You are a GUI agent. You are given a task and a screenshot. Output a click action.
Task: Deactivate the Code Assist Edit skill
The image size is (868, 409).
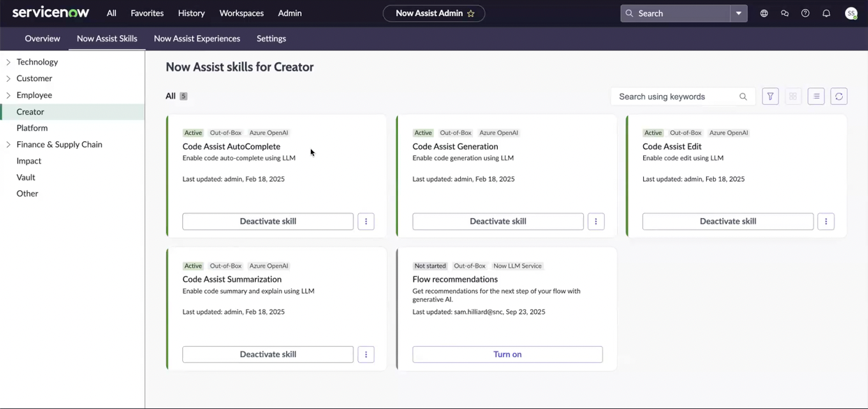(728, 222)
